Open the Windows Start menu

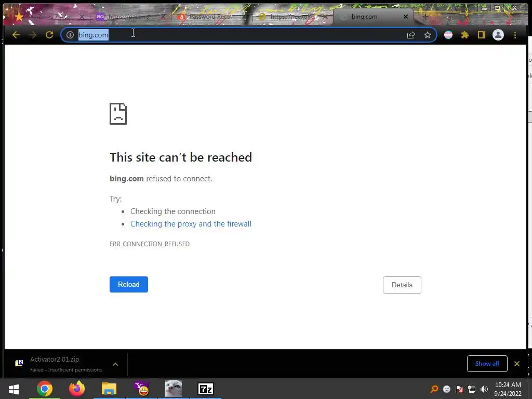tap(14, 389)
